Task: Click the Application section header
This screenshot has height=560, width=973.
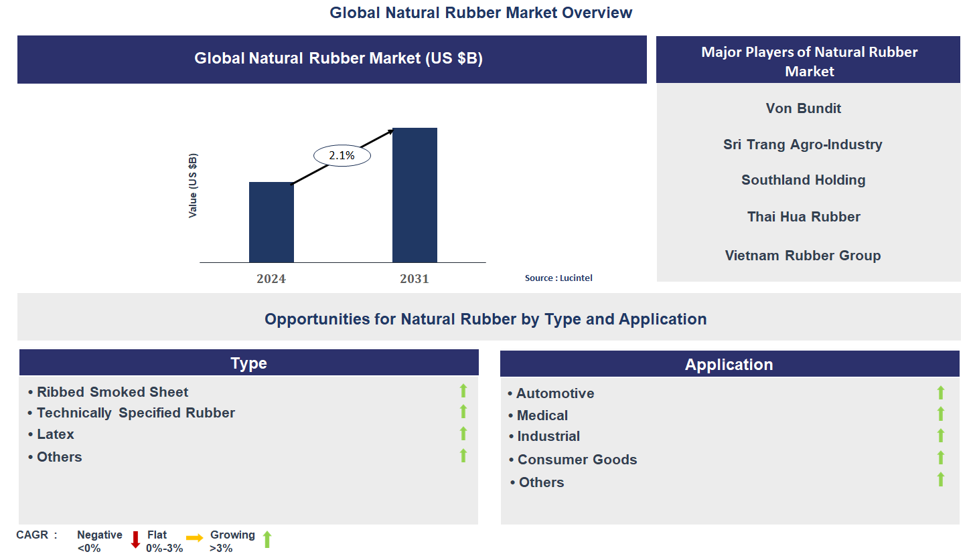Action: 729,364
